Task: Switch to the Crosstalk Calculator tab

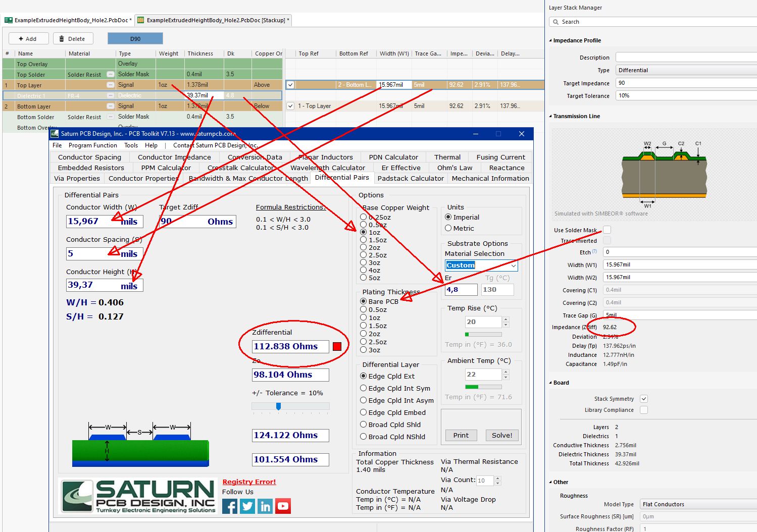Action: click(x=241, y=168)
